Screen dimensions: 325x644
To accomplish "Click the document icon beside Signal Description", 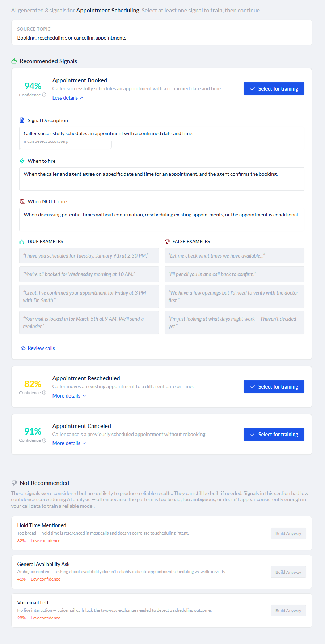I will click(x=22, y=120).
